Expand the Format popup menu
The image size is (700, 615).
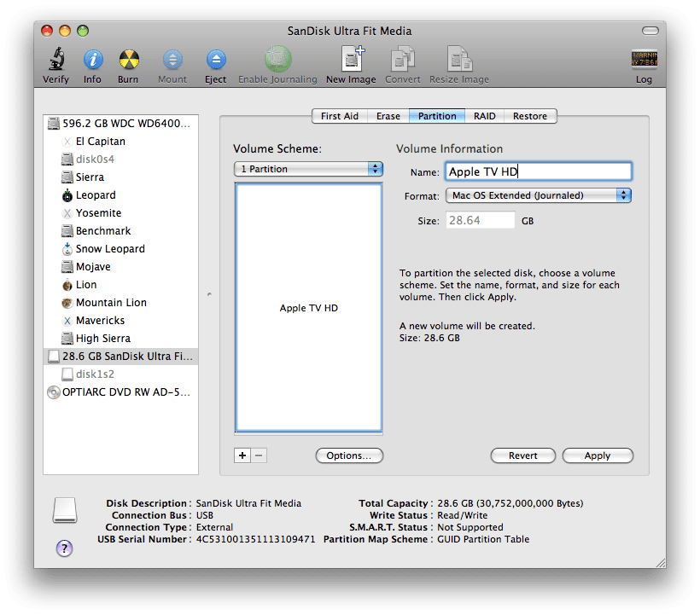[x=538, y=195]
